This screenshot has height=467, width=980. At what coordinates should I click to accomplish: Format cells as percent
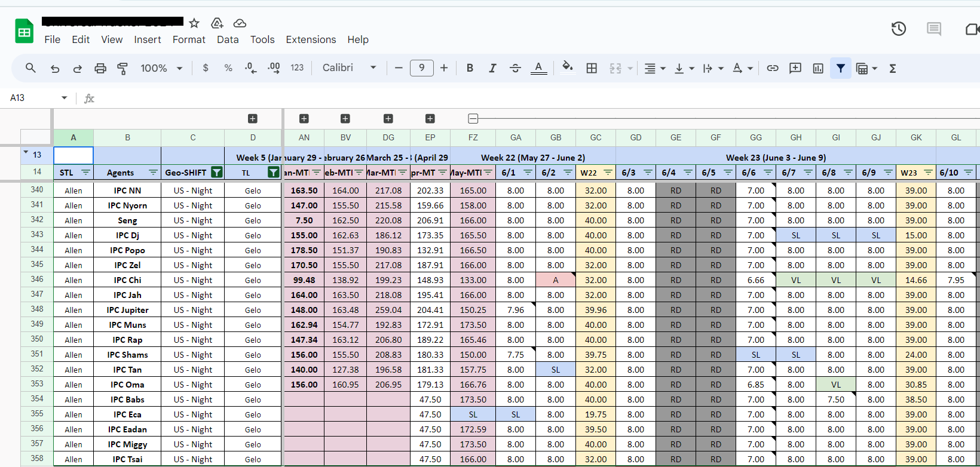pyautogui.click(x=228, y=68)
